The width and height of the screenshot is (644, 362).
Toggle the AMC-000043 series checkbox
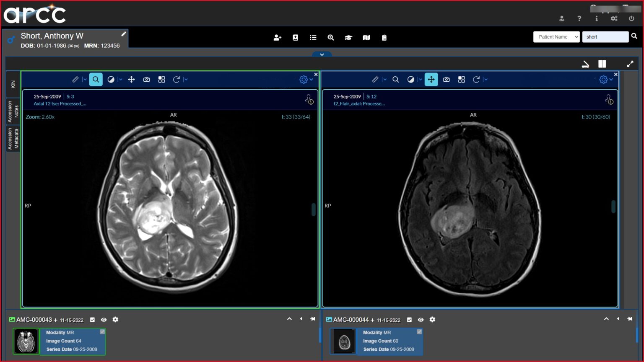point(92,319)
